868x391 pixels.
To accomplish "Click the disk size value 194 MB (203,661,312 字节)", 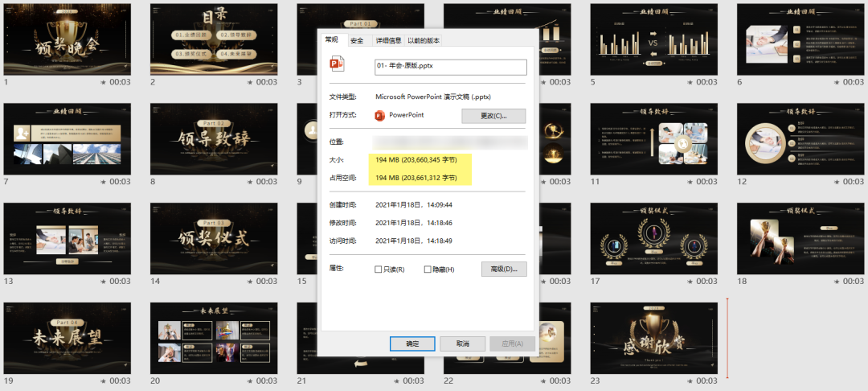I will [x=416, y=178].
